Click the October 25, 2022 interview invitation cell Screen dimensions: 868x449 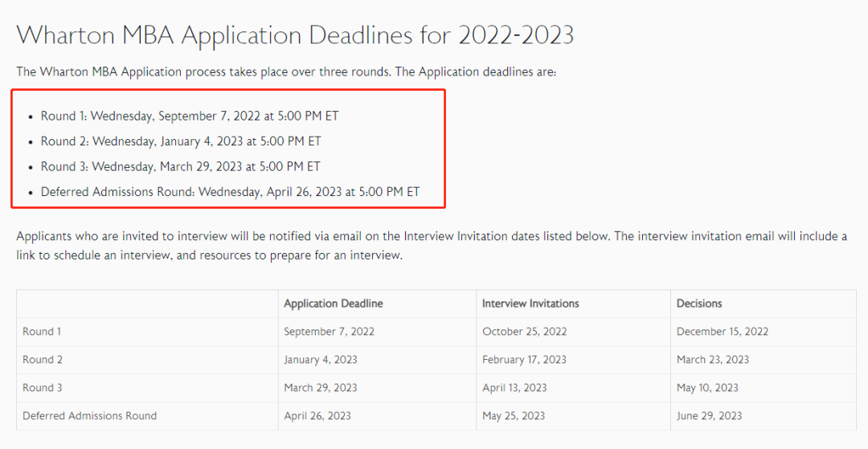pyautogui.click(x=525, y=332)
